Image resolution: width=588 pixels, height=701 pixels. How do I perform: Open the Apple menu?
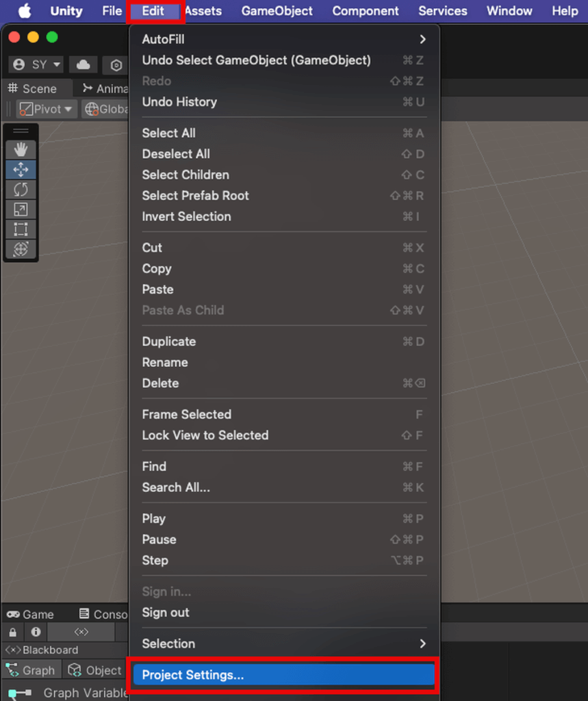pyautogui.click(x=25, y=11)
